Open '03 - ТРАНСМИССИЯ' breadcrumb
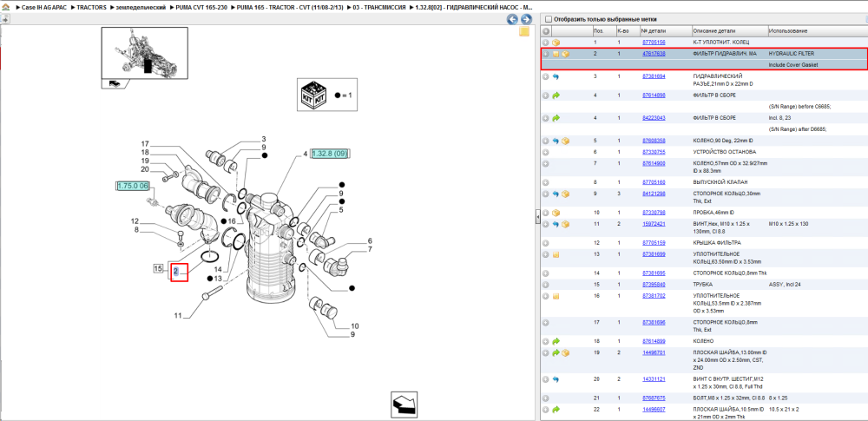Image resolution: width=868 pixels, height=421 pixels. (x=380, y=9)
